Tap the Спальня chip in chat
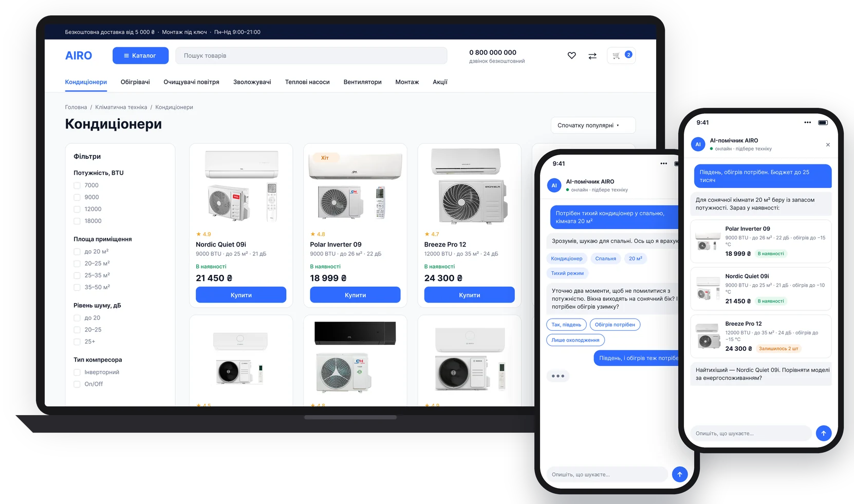Viewport: 854px width, 504px height. pos(605,258)
